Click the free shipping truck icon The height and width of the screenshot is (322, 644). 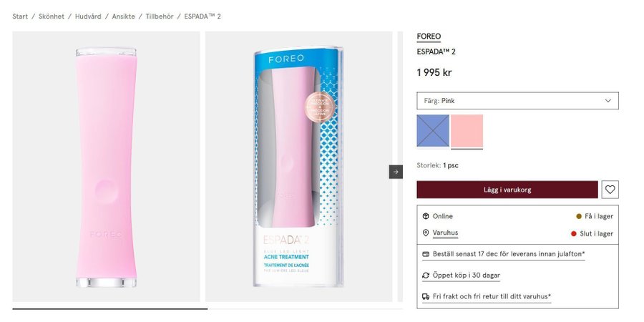click(x=426, y=296)
